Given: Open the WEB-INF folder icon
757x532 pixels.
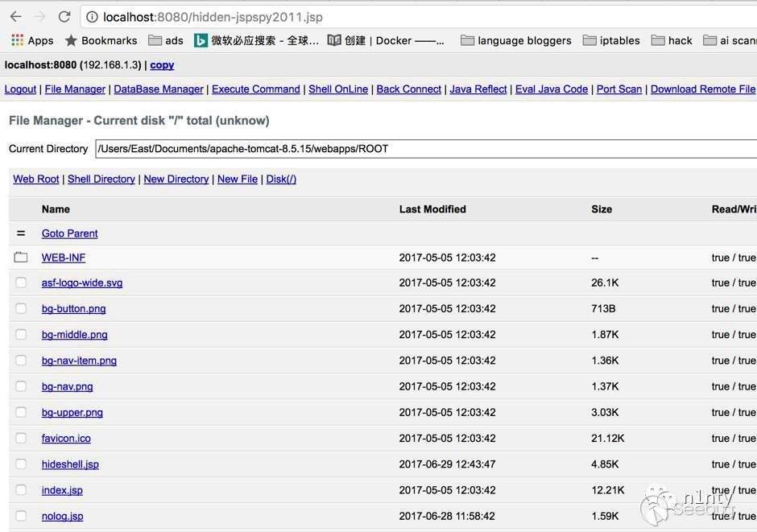Looking at the screenshot, I should point(21,258).
